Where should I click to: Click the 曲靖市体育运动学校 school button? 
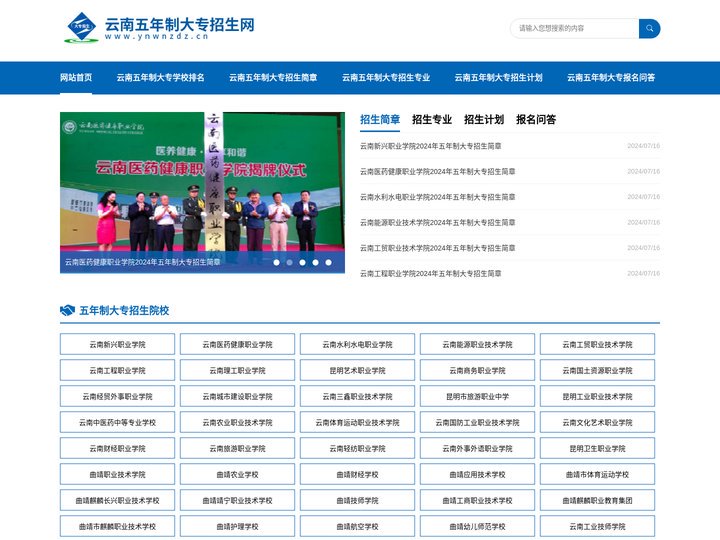pyautogui.click(x=597, y=474)
